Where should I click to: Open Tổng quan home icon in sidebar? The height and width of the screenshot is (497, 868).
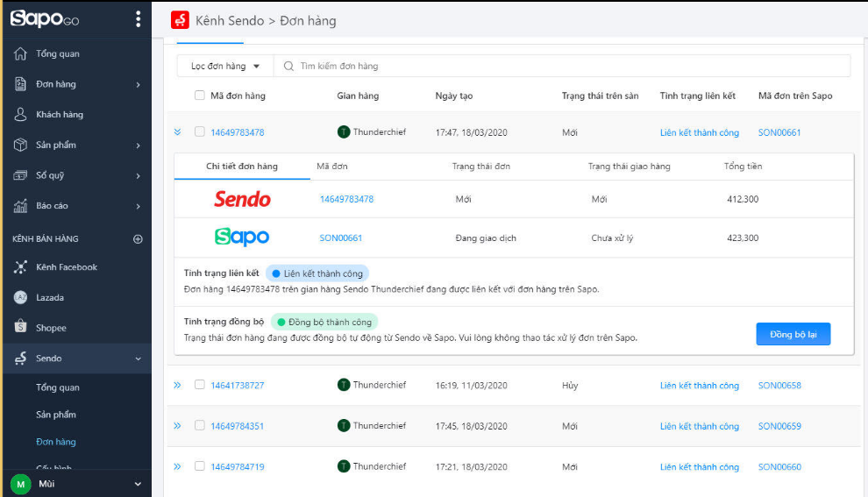pos(21,54)
